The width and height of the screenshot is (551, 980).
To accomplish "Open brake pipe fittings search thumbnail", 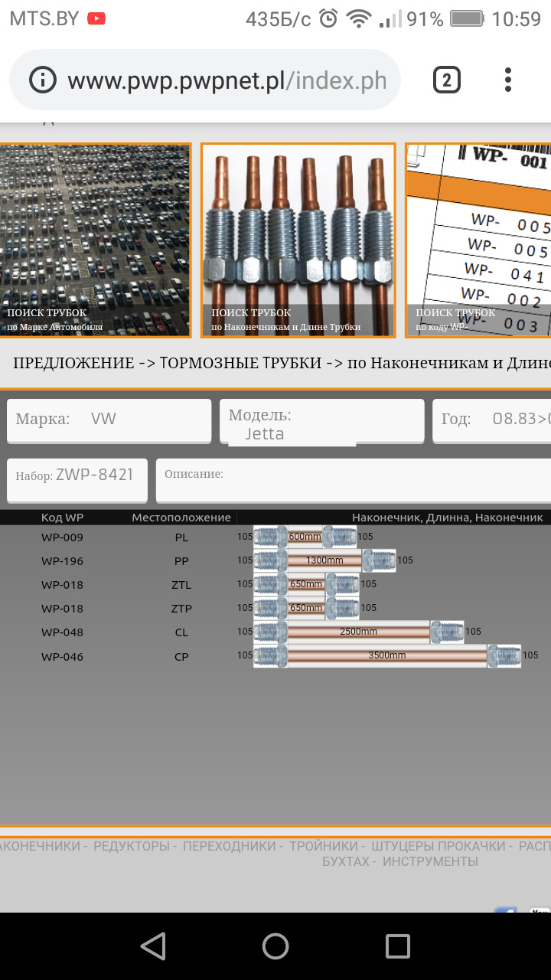I will 298,240.
